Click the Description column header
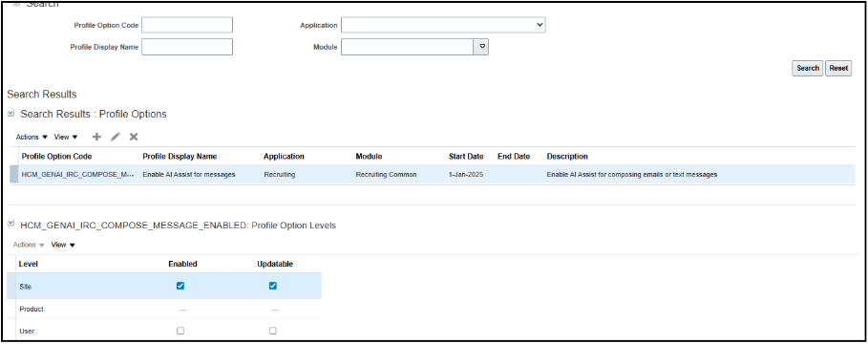868x344 pixels. coord(567,156)
